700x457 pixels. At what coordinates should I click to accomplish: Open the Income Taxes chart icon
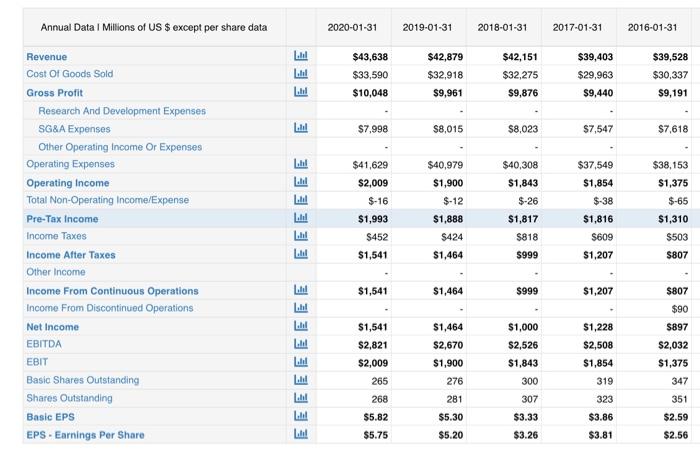click(x=301, y=236)
